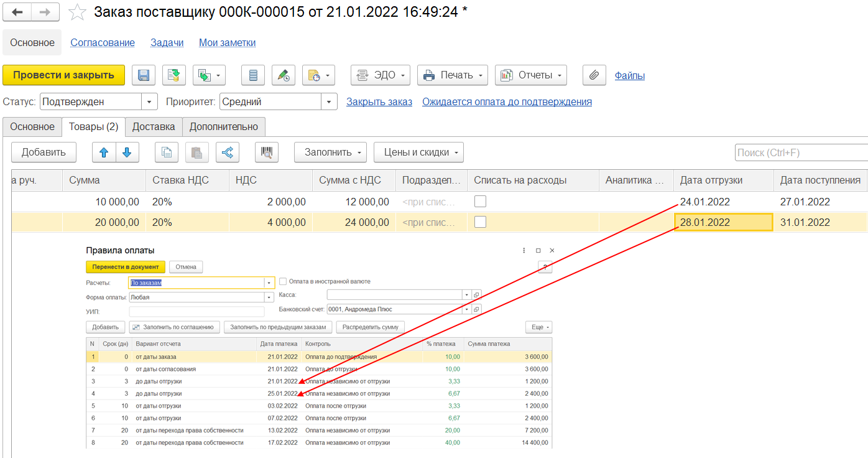Enable payment in foreign currency checkbox

click(x=284, y=281)
